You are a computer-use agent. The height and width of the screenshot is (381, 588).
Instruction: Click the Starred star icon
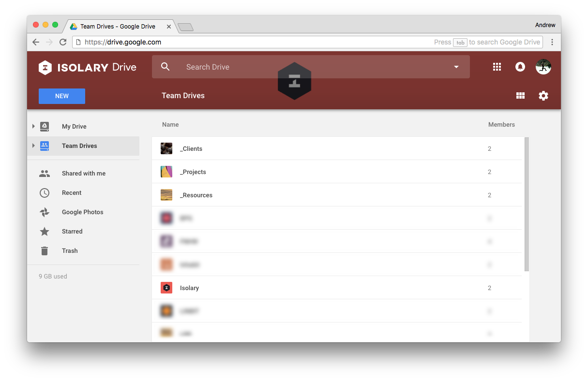coord(45,232)
